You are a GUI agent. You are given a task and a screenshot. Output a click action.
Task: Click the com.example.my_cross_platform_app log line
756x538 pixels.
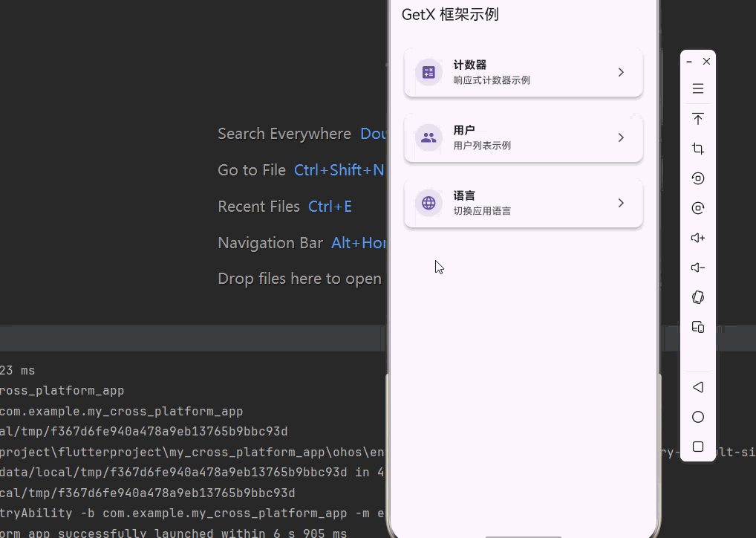(122, 411)
